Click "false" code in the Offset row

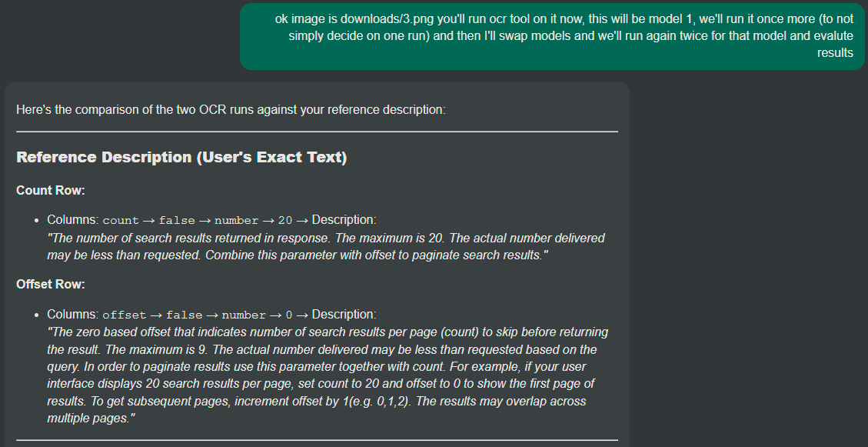[185, 315]
